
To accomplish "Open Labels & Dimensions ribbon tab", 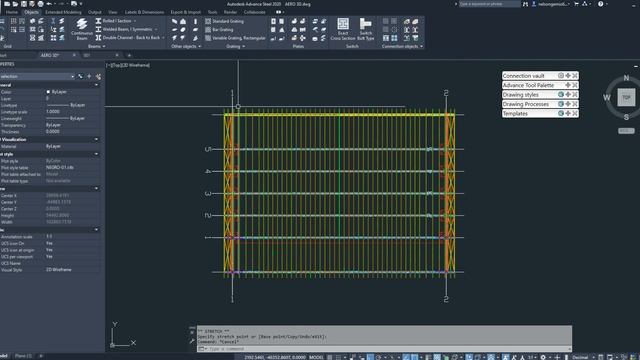I will pyautogui.click(x=144, y=12).
